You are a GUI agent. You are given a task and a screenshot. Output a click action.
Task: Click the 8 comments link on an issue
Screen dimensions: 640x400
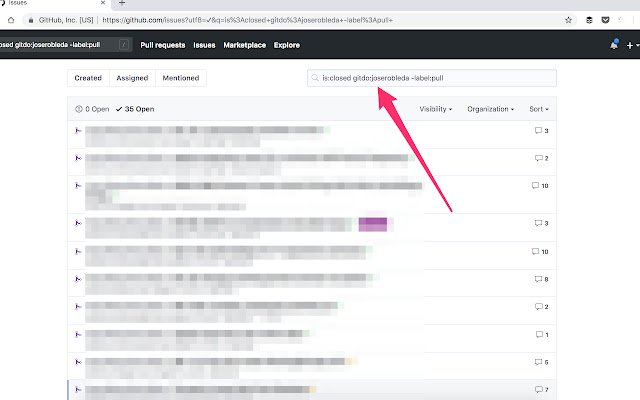(x=542, y=279)
